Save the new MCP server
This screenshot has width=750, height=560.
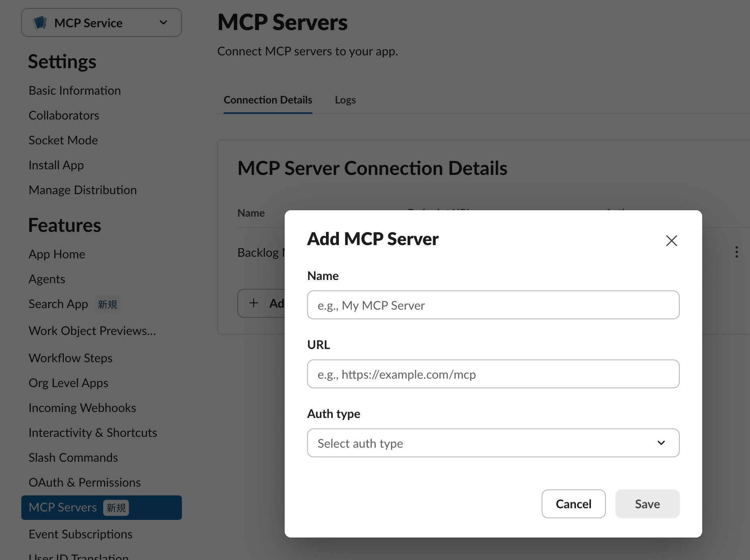tap(647, 504)
